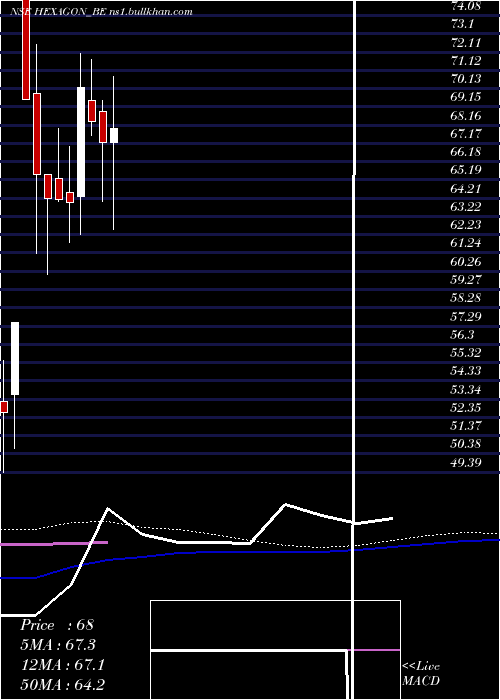The width and height of the screenshot is (500, 700).
Task: Click the 64.21 price axis label
Action: click(x=466, y=188)
